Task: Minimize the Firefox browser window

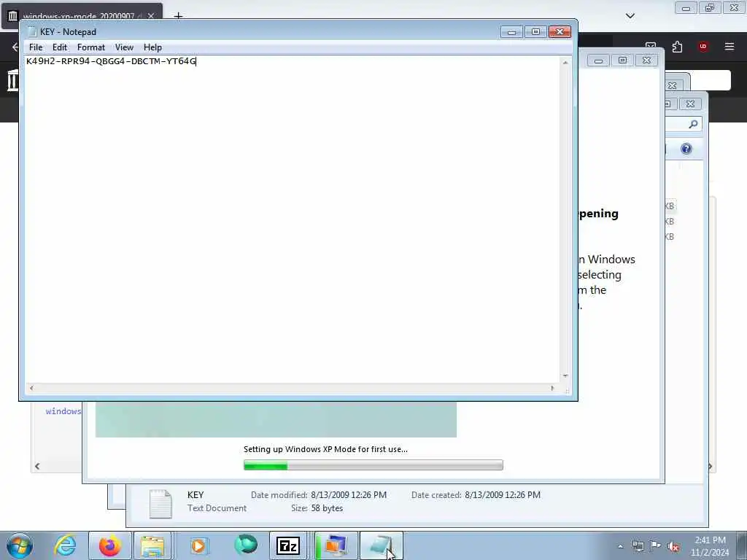Action: coord(686,8)
